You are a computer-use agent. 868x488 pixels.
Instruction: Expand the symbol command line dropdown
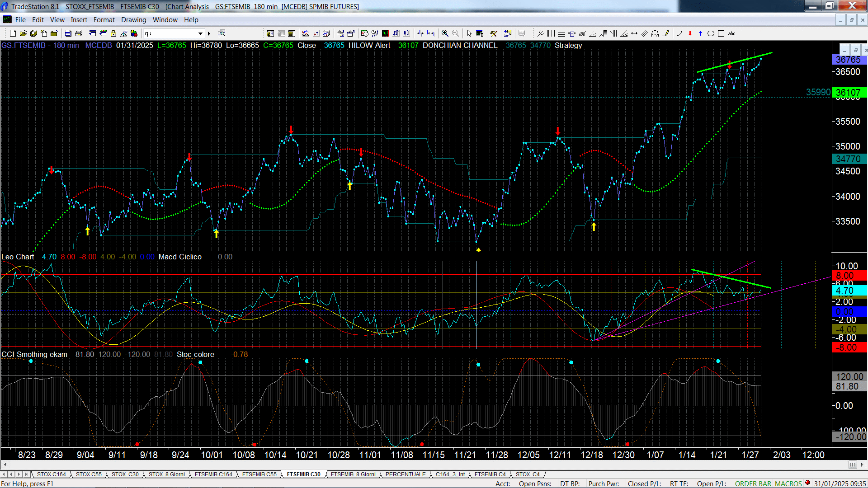[x=200, y=33]
